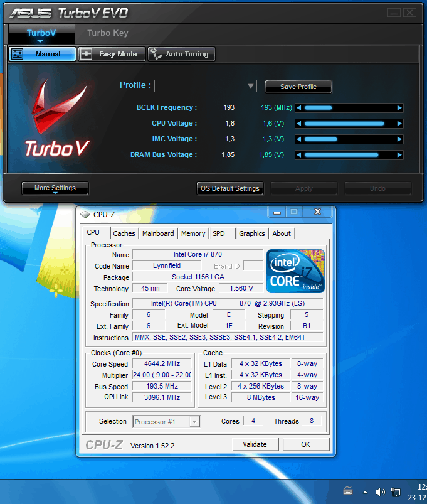Click the grayed Undo button
Image resolution: width=427 pixels, height=504 pixels.
tap(377, 188)
